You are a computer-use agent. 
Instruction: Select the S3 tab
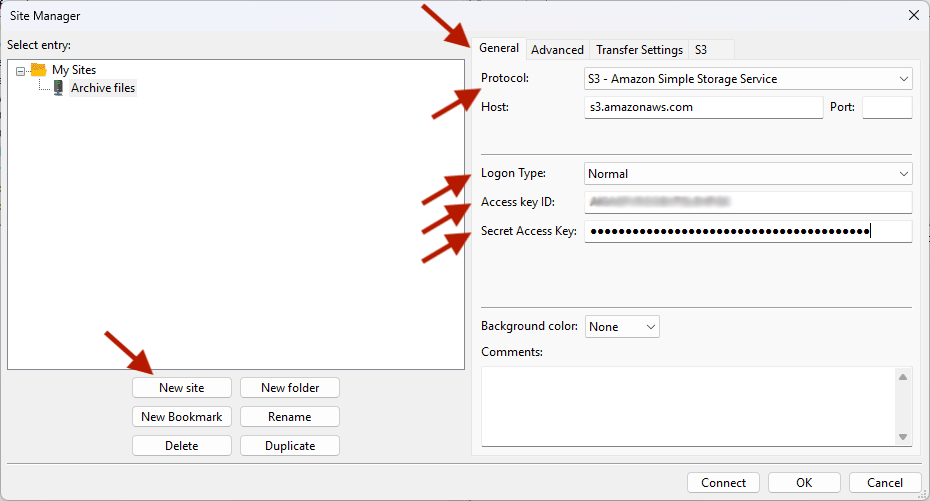coord(702,49)
